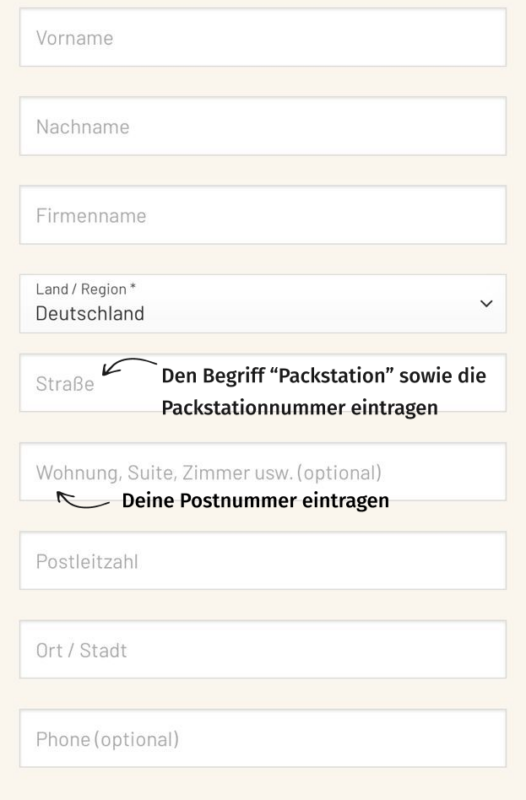Click the Land / Region * label
526x800 pixels.
[86, 289]
